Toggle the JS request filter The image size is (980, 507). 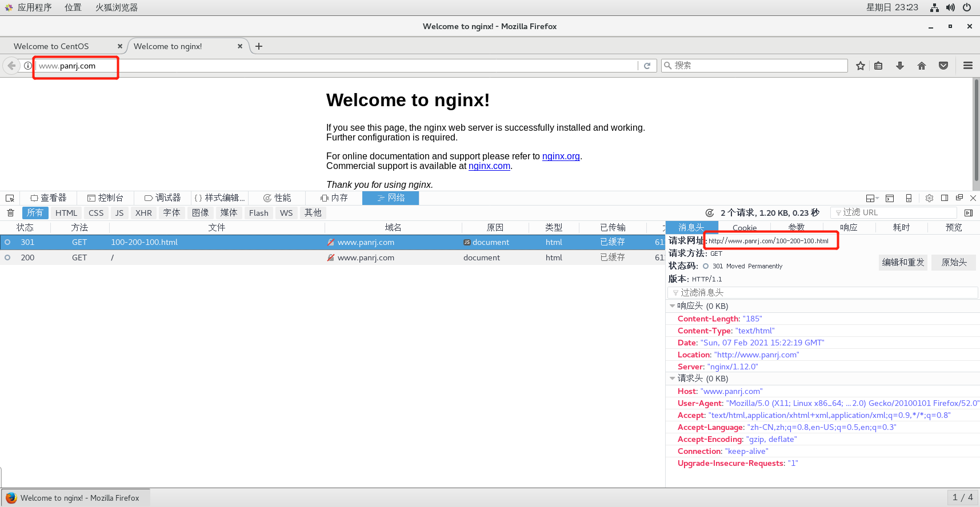[119, 213]
